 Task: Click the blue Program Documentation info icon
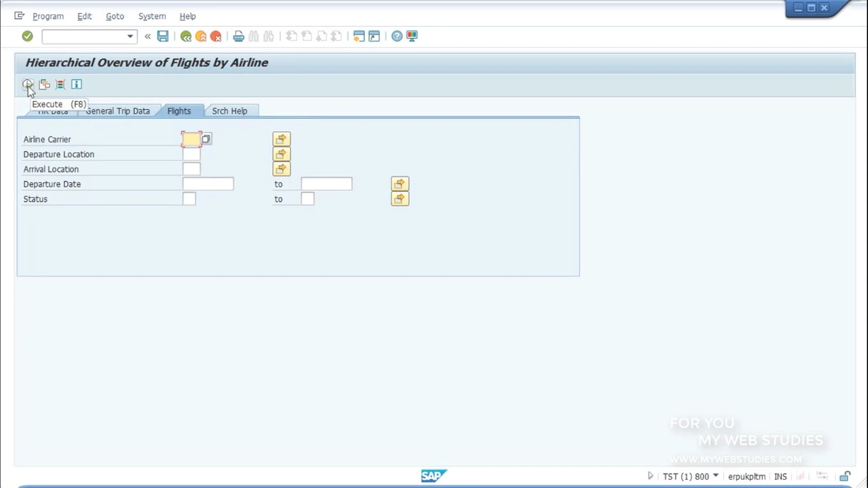click(76, 84)
